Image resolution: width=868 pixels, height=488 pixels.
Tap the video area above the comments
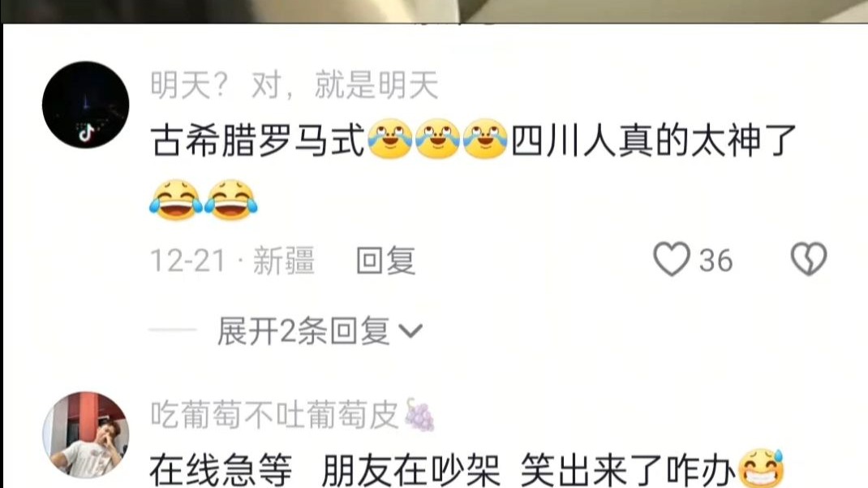click(x=434, y=11)
